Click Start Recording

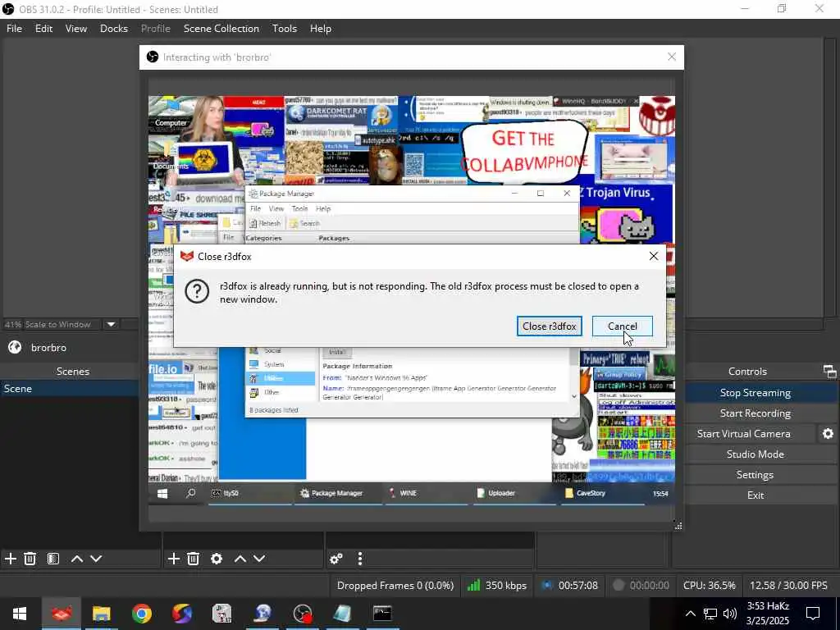pyautogui.click(x=755, y=413)
